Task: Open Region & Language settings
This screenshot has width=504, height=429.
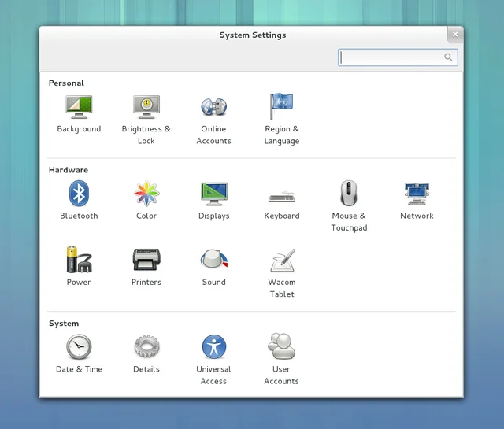Action: point(281,107)
